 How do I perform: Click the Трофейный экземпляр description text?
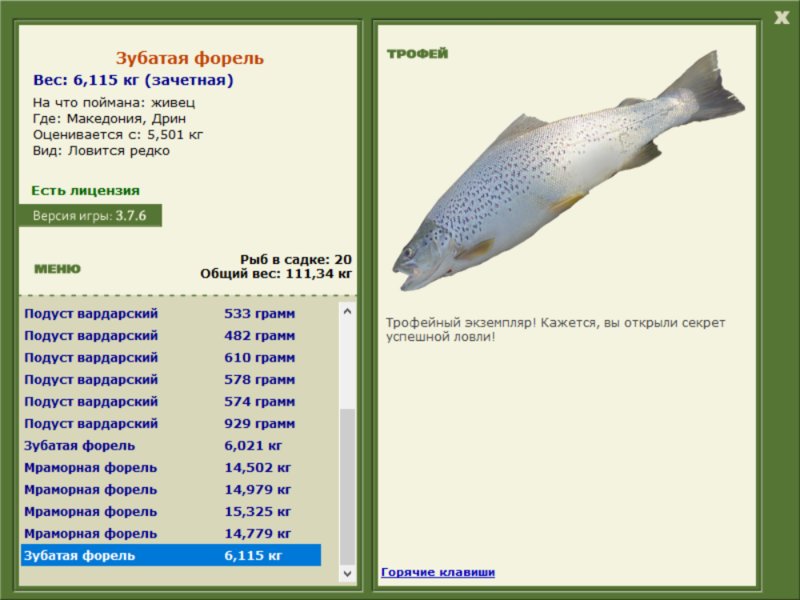point(555,330)
